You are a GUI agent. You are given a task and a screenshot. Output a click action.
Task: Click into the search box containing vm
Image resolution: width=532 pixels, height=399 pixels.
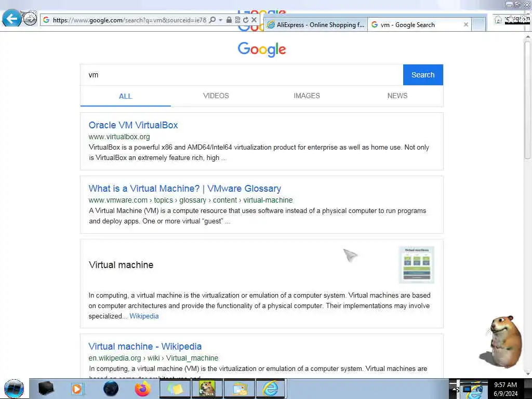[242, 75]
